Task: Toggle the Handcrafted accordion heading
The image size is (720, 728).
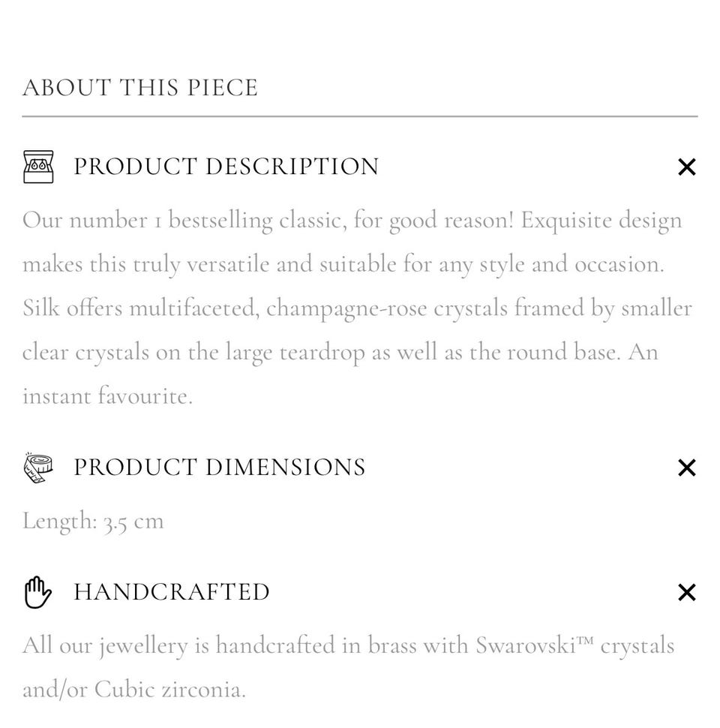Action: tap(172, 592)
